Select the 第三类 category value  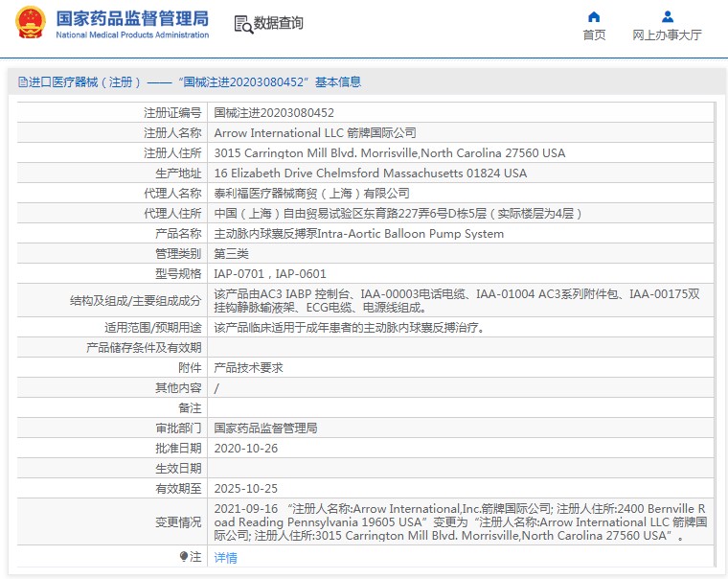231,254
